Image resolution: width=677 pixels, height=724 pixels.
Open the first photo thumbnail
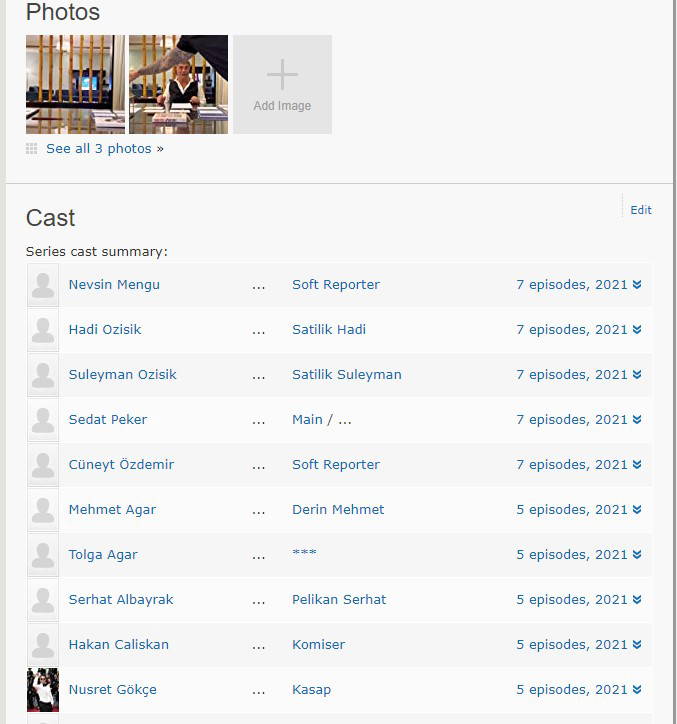75,85
